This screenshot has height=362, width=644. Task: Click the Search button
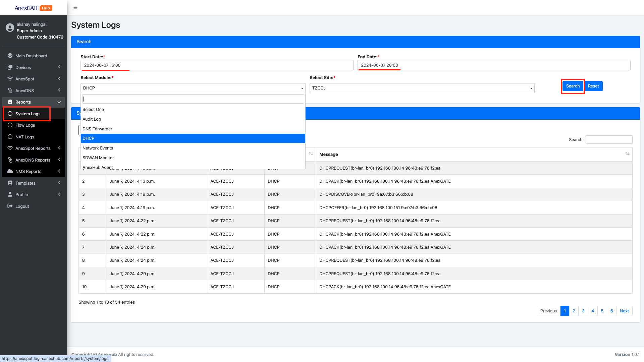[x=573, y=86]
